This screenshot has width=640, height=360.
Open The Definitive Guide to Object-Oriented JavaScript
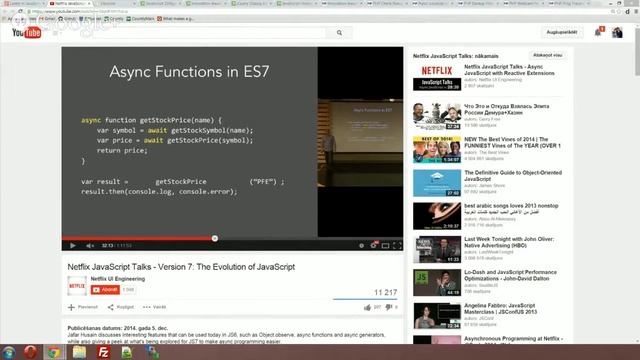513,176
